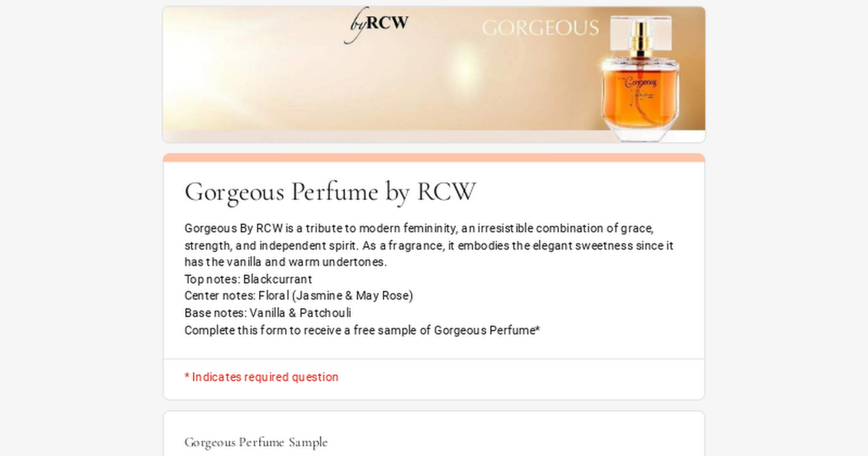
Task: Click the Gorgeous label on the bottle
Action: pyautogui.click(x=641, y=83)
